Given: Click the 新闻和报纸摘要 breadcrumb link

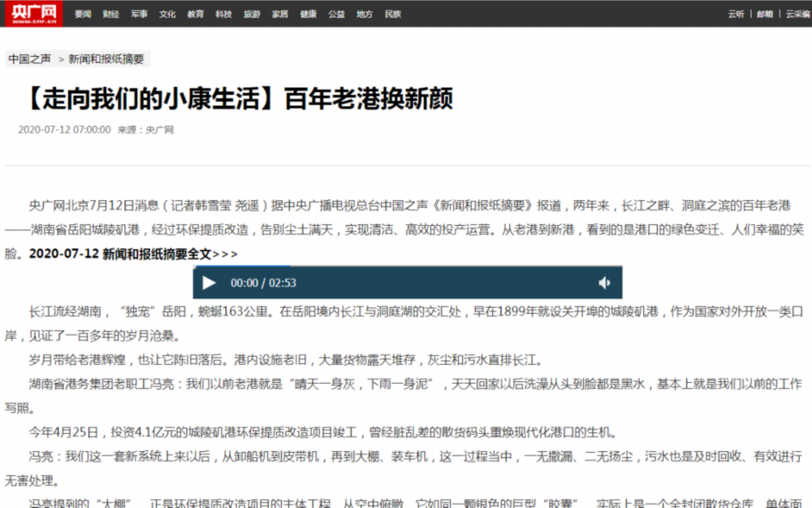Looking at the screenshot, I should 106,59.
